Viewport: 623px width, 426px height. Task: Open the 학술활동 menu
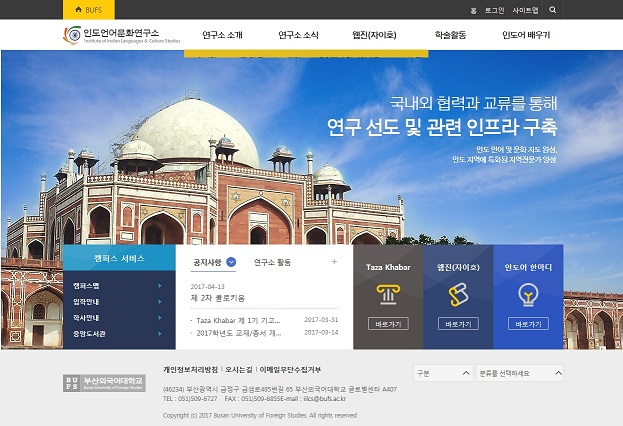pyautogui.click(x=449, y=35)
